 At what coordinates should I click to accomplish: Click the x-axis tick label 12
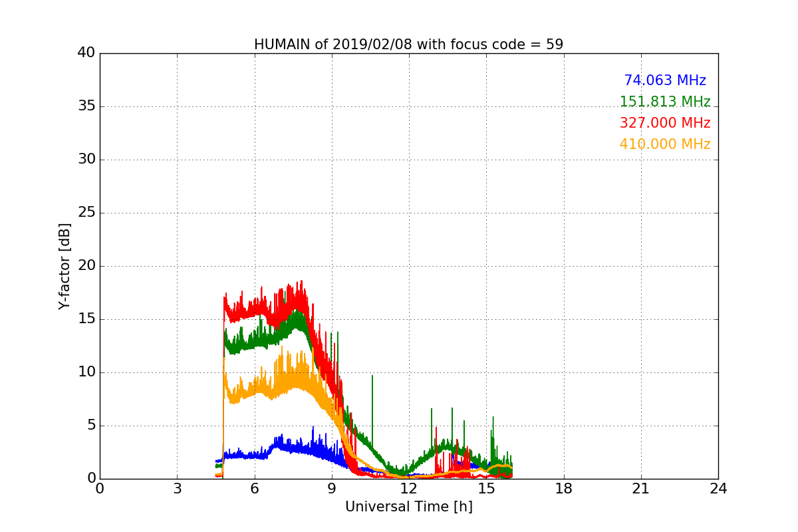409,489
